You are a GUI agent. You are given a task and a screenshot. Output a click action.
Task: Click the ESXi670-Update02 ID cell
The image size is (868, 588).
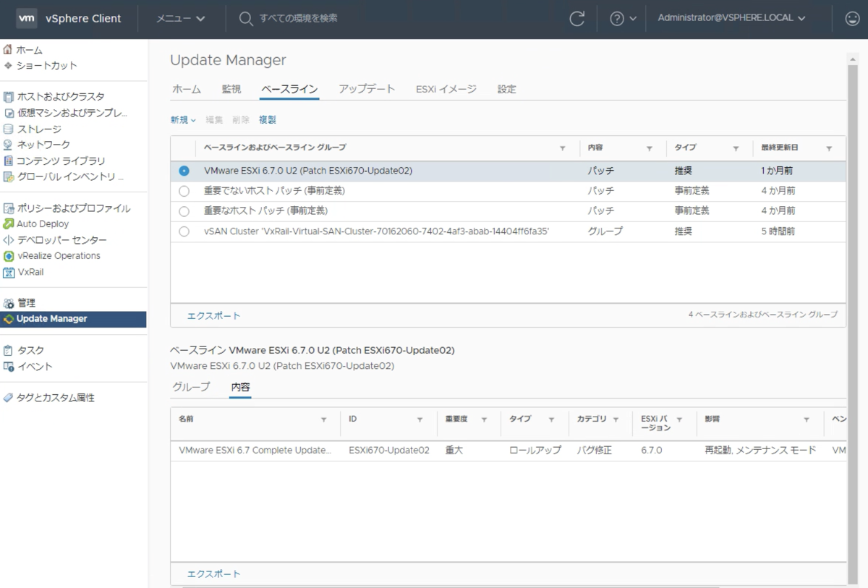(x=389, y=450)
